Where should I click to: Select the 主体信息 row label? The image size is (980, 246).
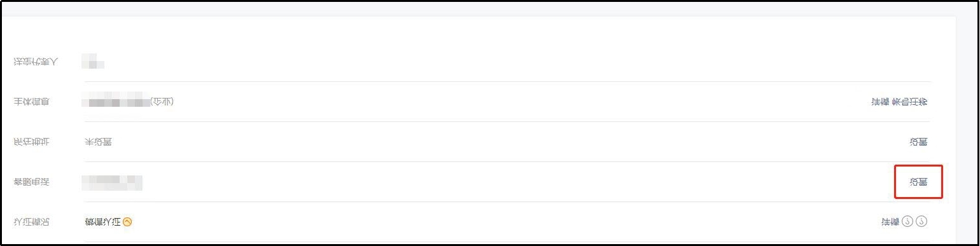32,102
